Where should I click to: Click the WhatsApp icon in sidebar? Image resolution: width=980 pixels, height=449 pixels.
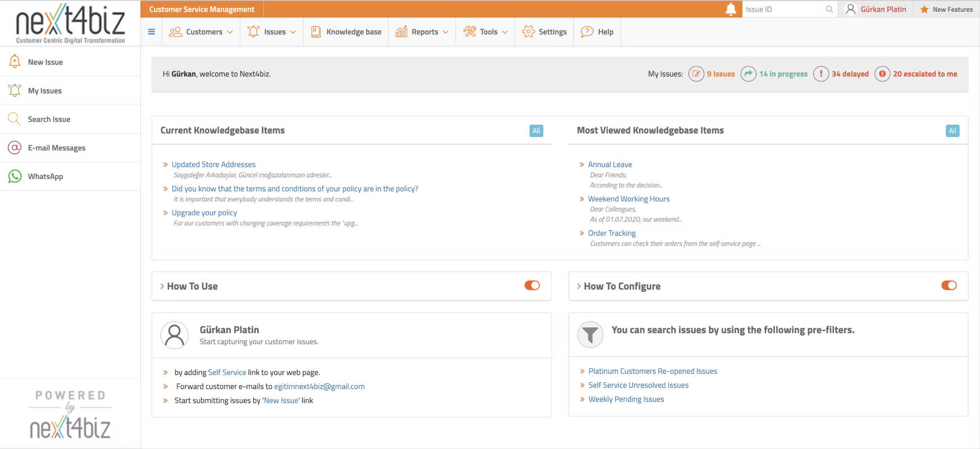tap(15, 176)
